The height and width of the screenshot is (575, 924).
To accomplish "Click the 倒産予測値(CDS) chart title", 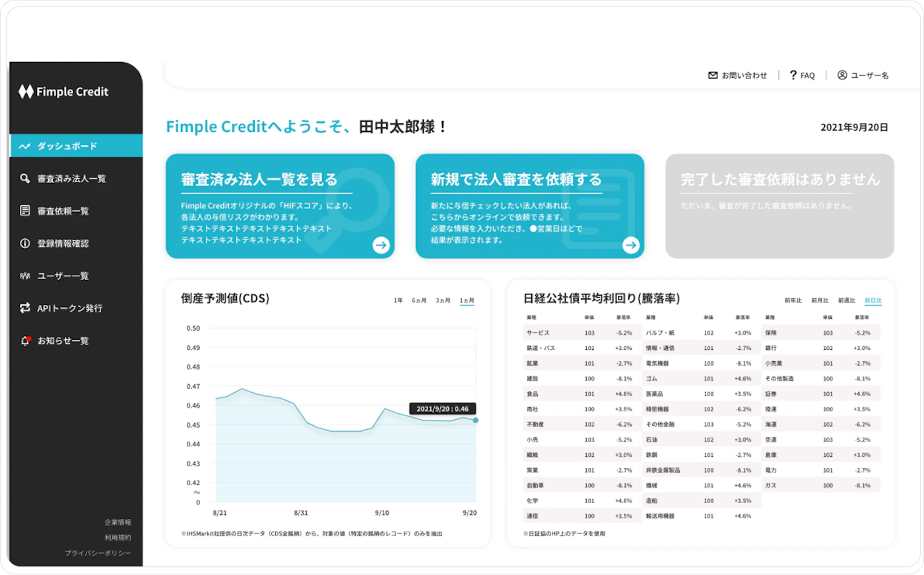I will pos(225,298).
